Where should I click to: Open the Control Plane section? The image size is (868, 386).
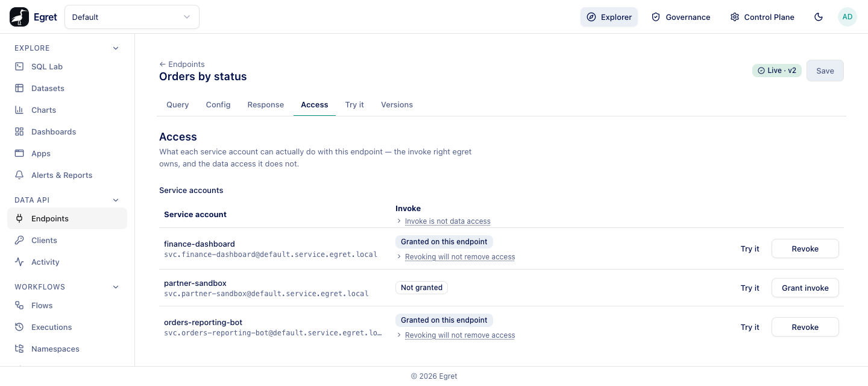762,17
